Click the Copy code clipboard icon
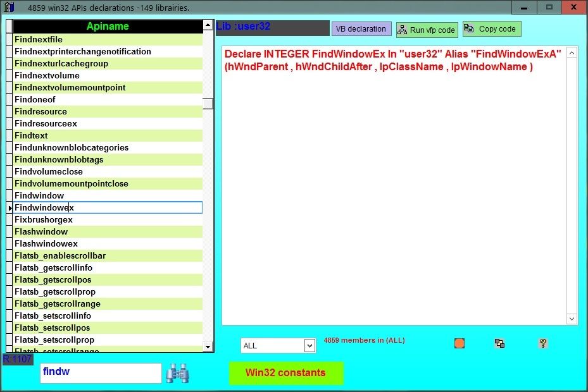Image resolution: width=588 pixels, height=392 pixels. pos(468,28)
